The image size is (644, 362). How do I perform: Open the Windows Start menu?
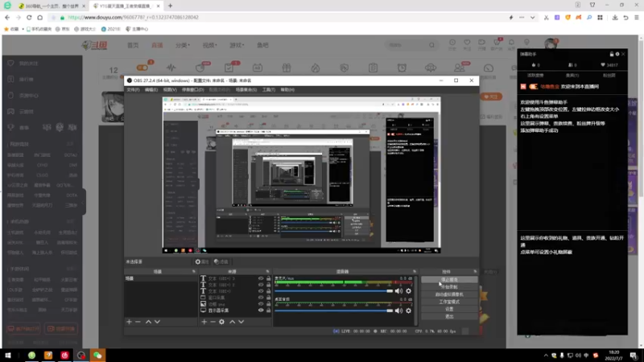point(8,355)
